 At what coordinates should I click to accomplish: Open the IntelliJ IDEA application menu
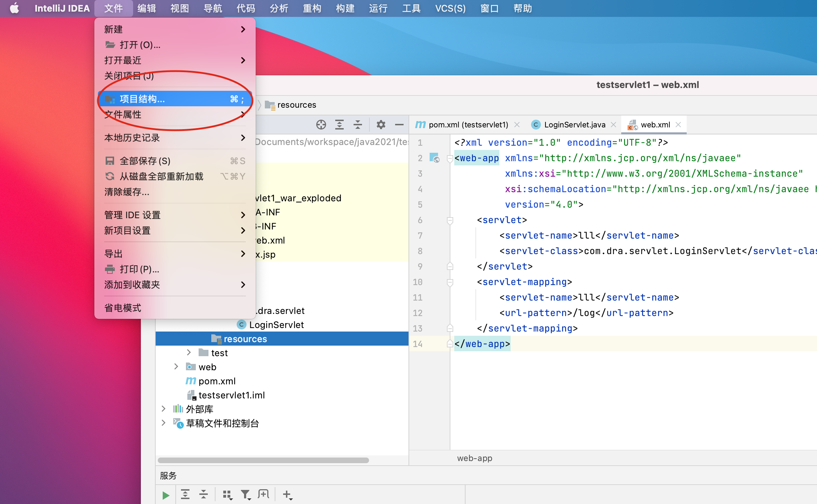[x=62, y=8]
